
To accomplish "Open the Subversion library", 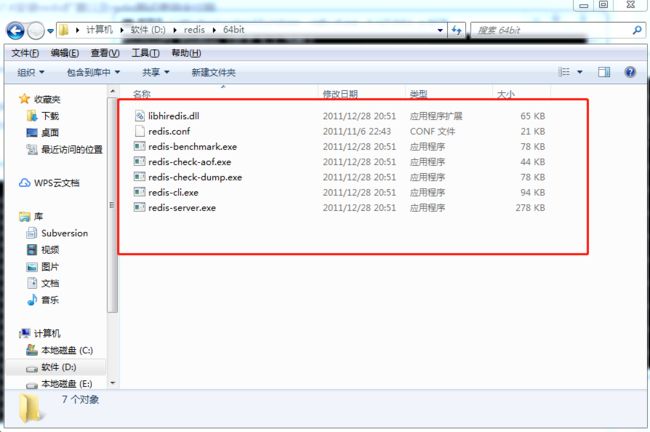I will pyautogui.click(x=65, y=233).
